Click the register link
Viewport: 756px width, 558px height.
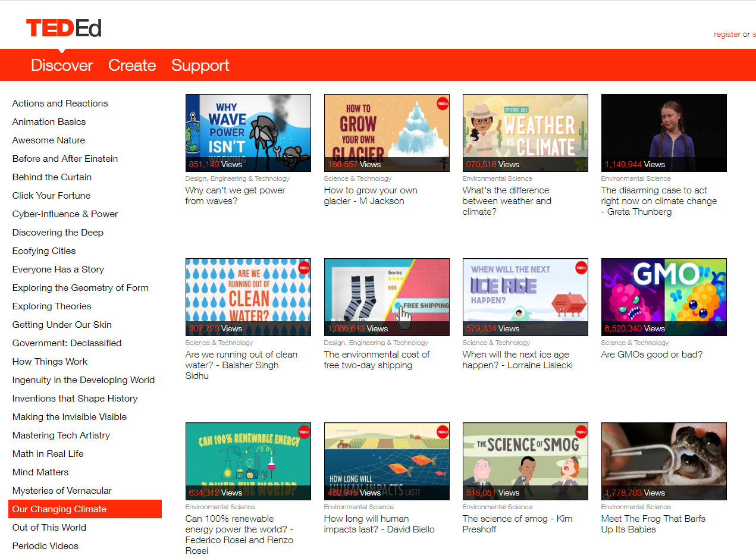click(x=727, y=35)
